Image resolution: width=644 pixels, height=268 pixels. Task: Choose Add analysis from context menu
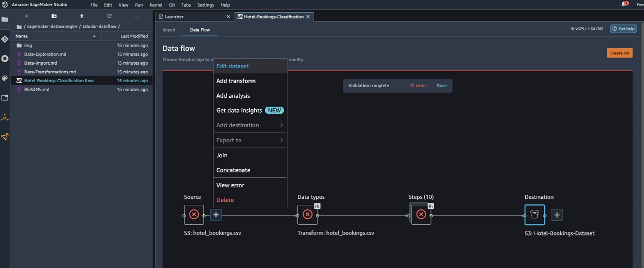click(x=250, y=96)
